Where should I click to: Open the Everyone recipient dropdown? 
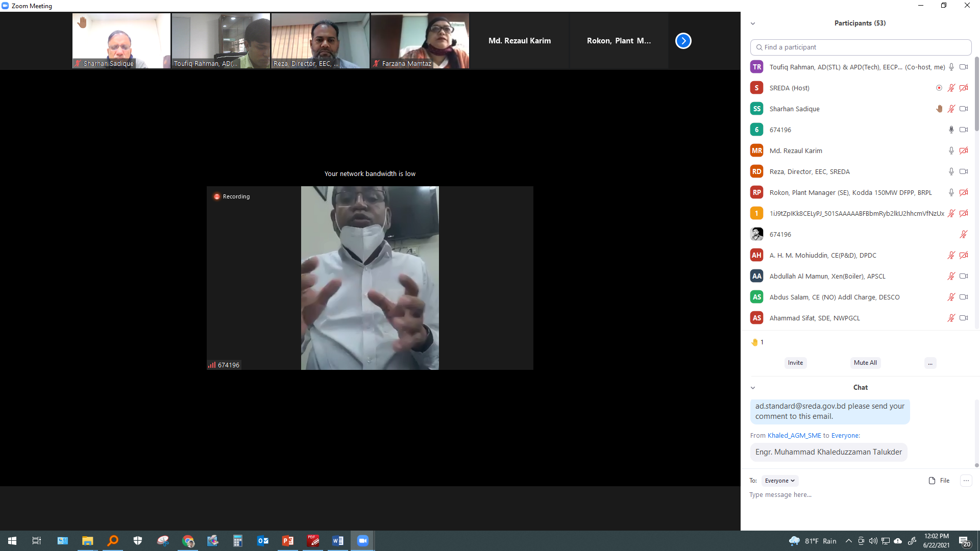coord(779,481)
